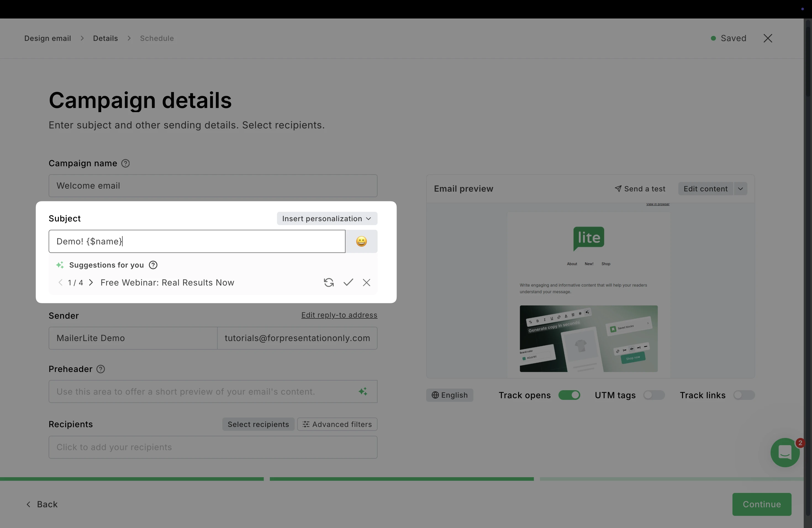The height and width of the screenshot is (528, 812).
Task: Open the chat support widget
Action: click(x=785, y=453)
